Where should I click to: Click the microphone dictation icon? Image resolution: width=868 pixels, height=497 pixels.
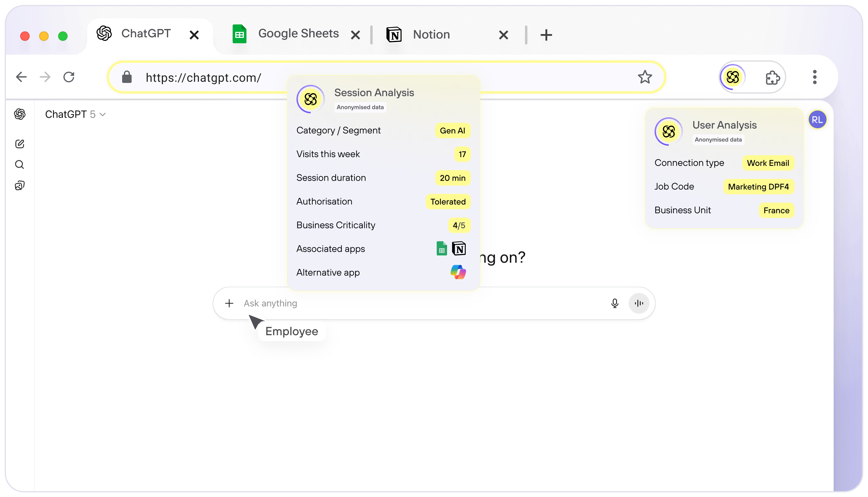point(615,303)
